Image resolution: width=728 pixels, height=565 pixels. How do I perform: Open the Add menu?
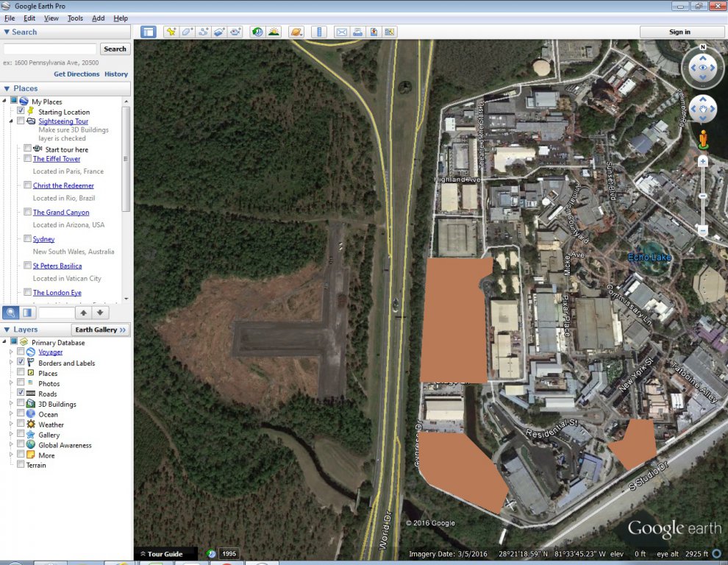[98, 18]
